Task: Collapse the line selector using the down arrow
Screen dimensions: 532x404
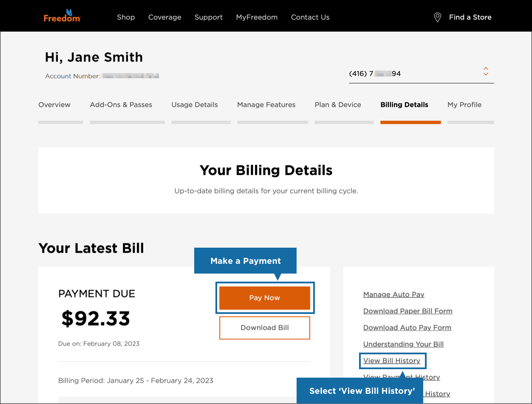Action: point(485,74)
